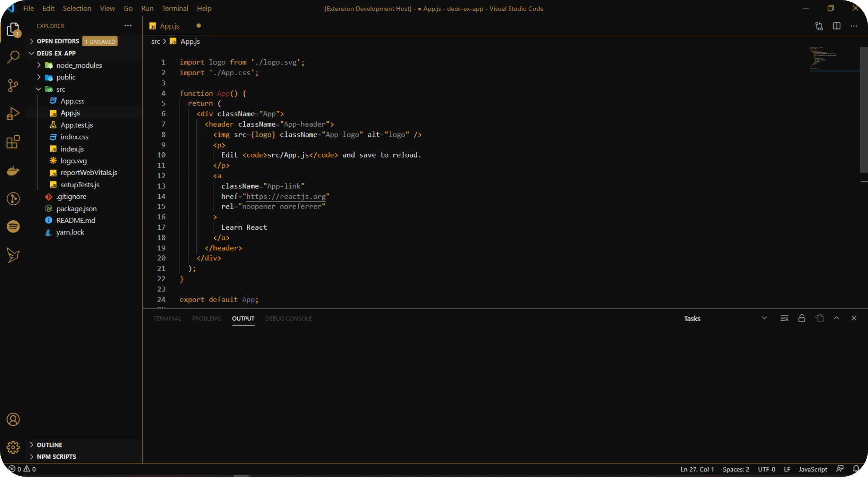Click the JavaScript language mode button
Screen dimensions: 868x477
813,469
